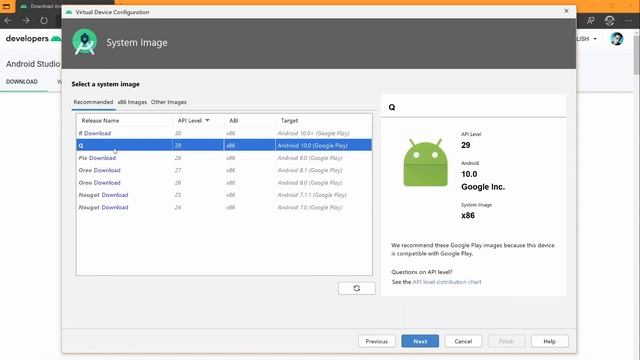
Task: Download the Nougat API 24 system image
Action: tap(115, 207)
